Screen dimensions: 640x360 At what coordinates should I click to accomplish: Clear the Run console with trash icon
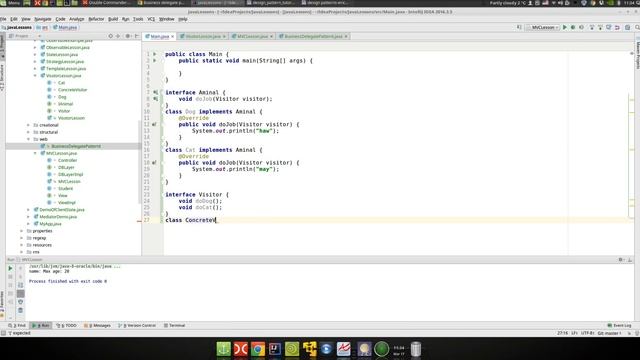20,310
